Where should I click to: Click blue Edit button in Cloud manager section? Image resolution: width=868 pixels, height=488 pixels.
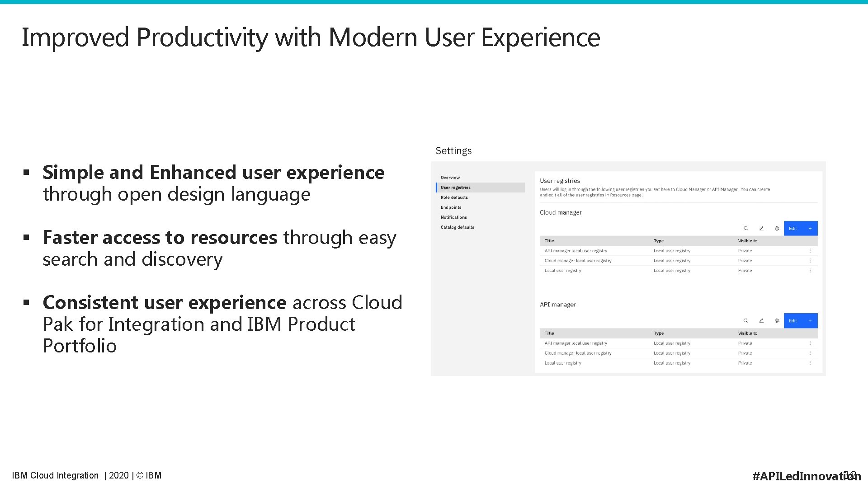point(793,229)
